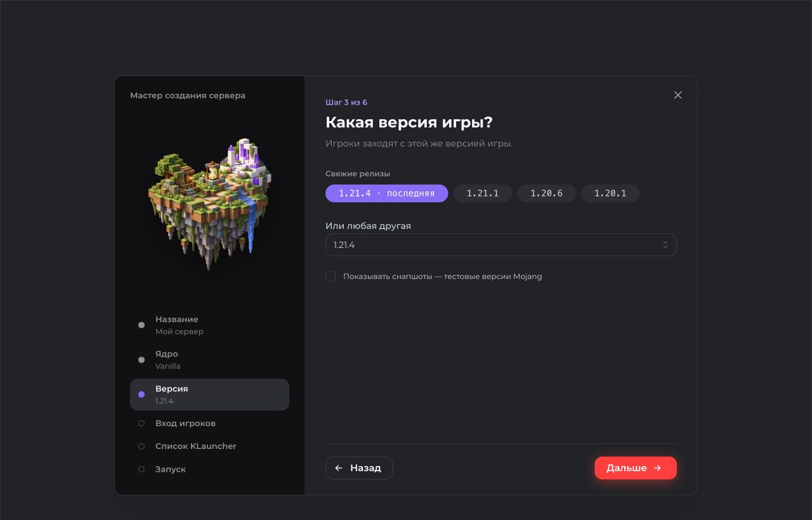Click the Игроки заходят с этой же версией text
The height and width of the screenshot is (520, 812).
419,143
